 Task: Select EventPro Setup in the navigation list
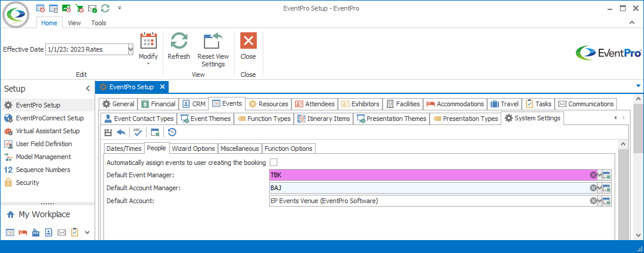[x=47, y=105]
